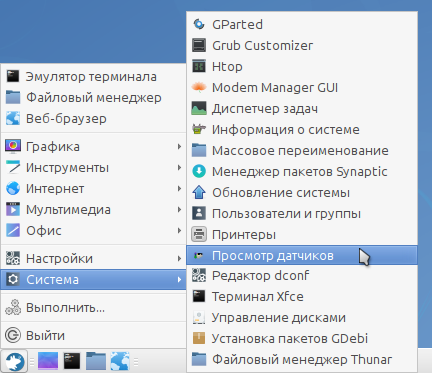Open Менеджер пакетов Synaptic entry
The height and width of the screenshot is (373, 432).
point(302,171)
